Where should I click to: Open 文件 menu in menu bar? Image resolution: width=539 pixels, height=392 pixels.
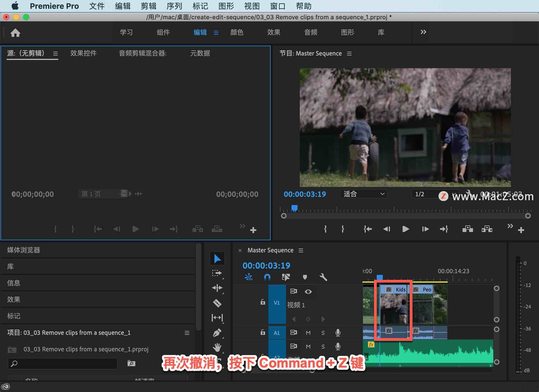point(97,6)
